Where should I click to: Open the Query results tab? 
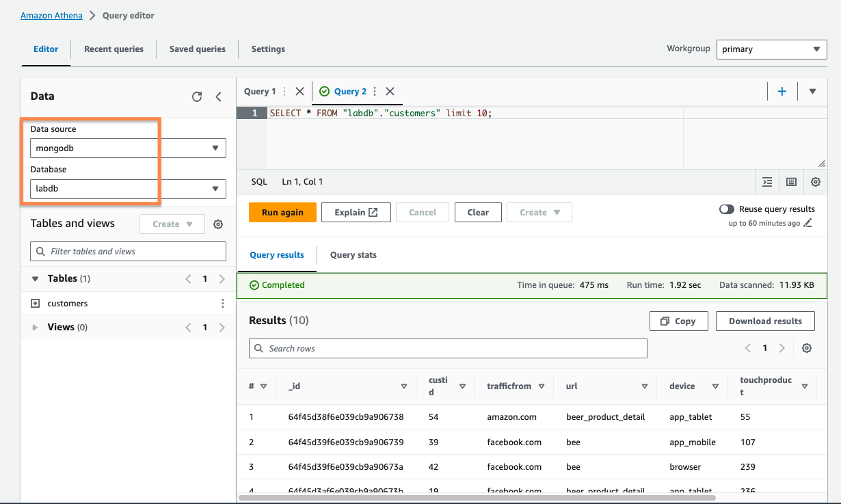tap(277, 255)
